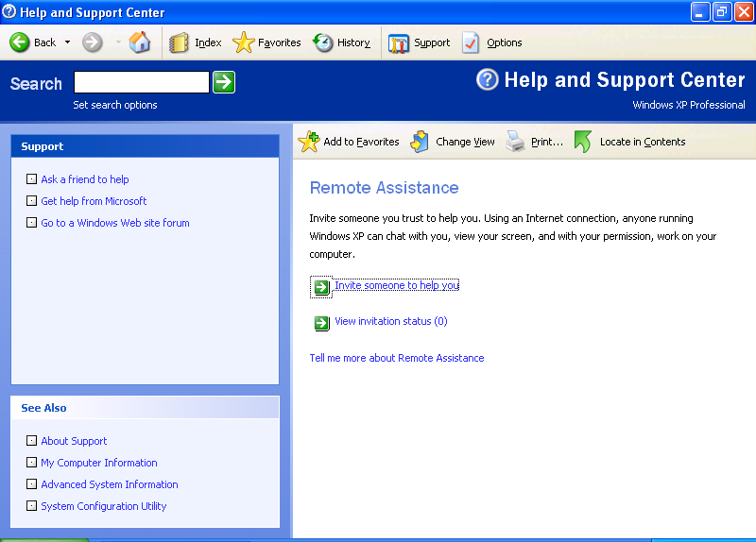
Task: Open Advanced System Information link
Action: coord(110,484)
